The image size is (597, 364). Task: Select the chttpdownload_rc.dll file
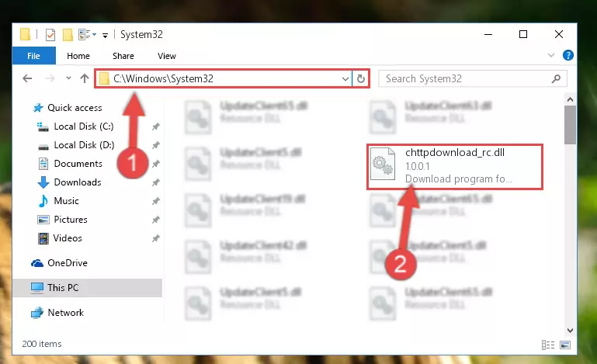[x=455, y=166]
